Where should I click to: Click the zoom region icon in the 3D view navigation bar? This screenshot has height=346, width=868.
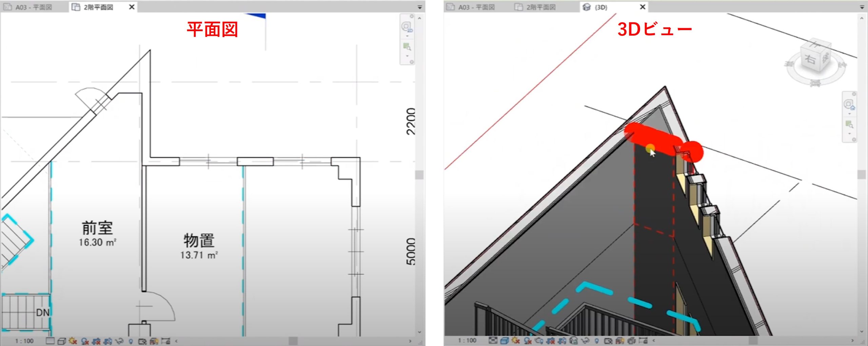(849, 124)
